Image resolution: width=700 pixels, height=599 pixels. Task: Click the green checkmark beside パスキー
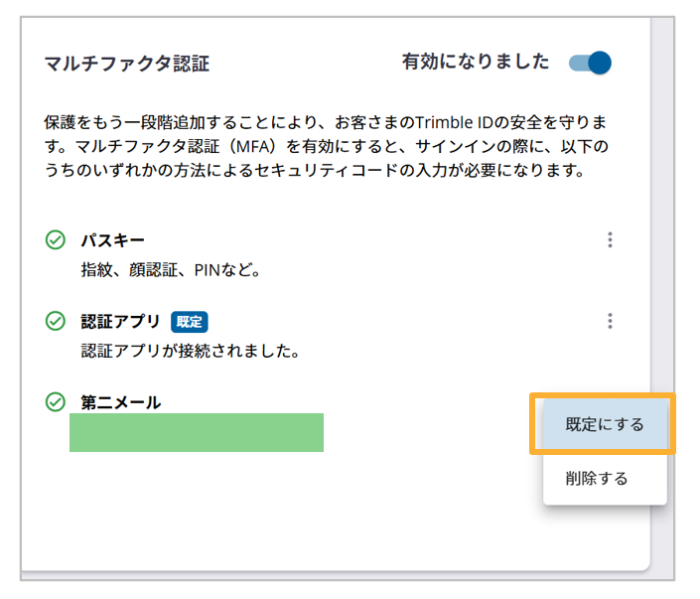[56, 239]
